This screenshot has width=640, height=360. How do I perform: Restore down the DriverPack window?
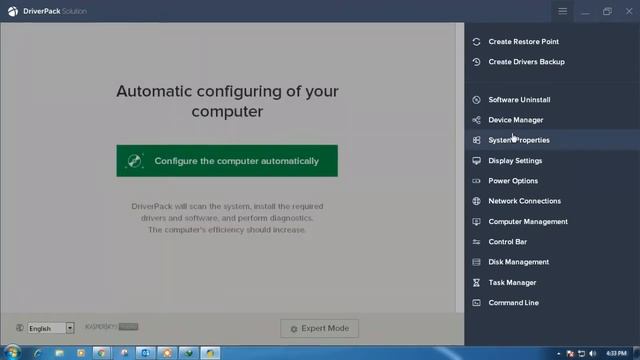tap(607, 11)
